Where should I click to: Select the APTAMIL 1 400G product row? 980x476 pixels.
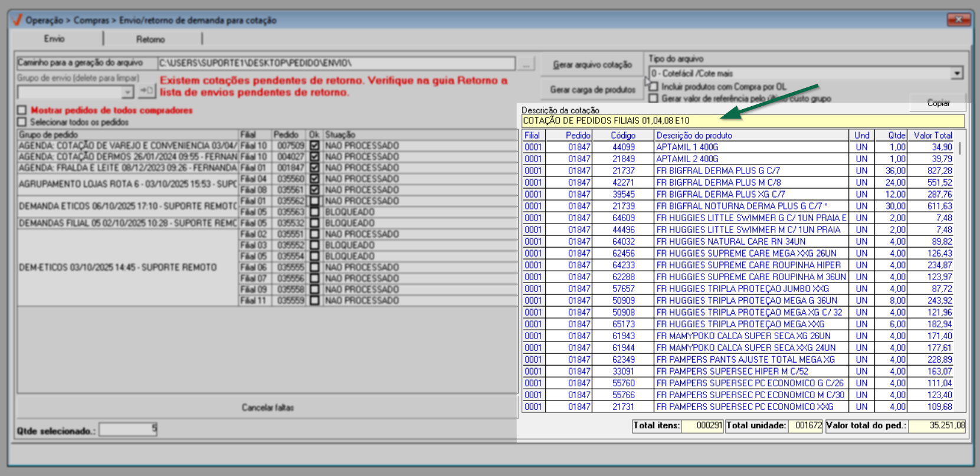[687, 147]
